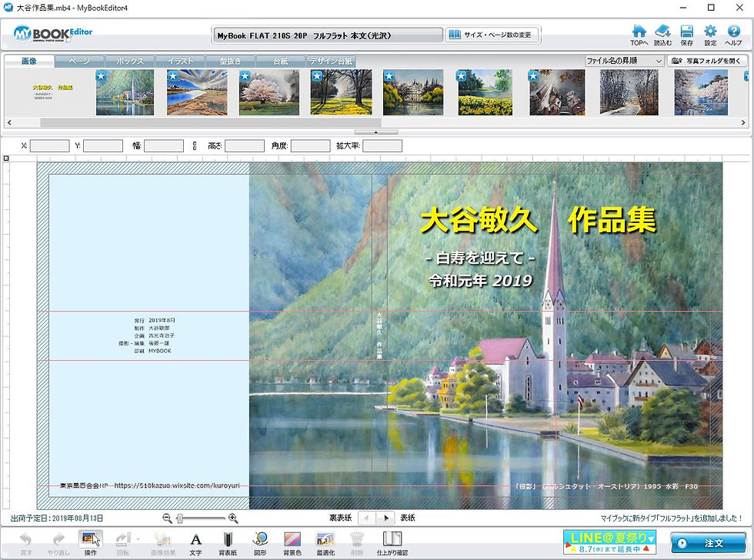Zoom out with minus magnifier icon

click(x=167, y=518)
